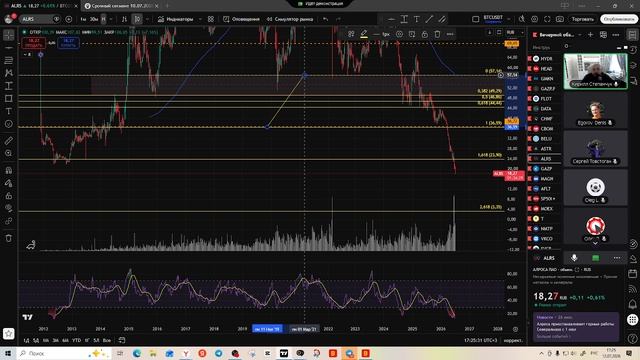Open the Оповещения alerts dialog
This screenshot has width=640, height=360.
point(241,19)
